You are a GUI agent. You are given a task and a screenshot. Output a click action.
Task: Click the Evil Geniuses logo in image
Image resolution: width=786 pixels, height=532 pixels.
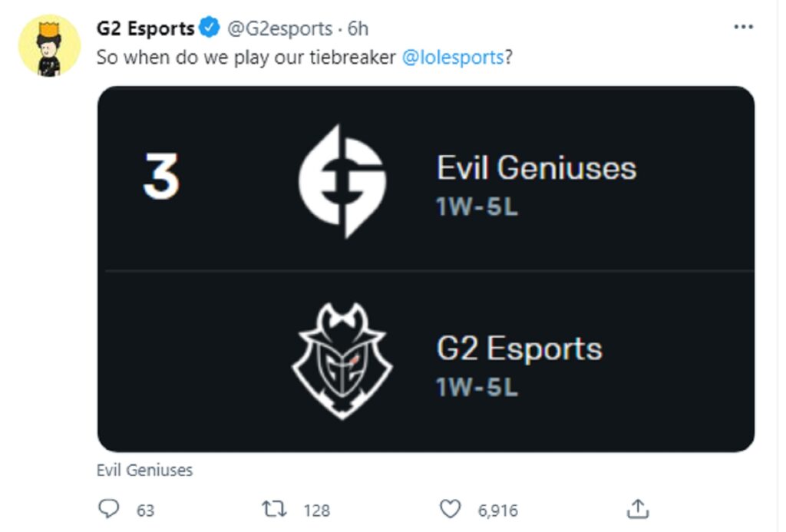pos(342,181)
